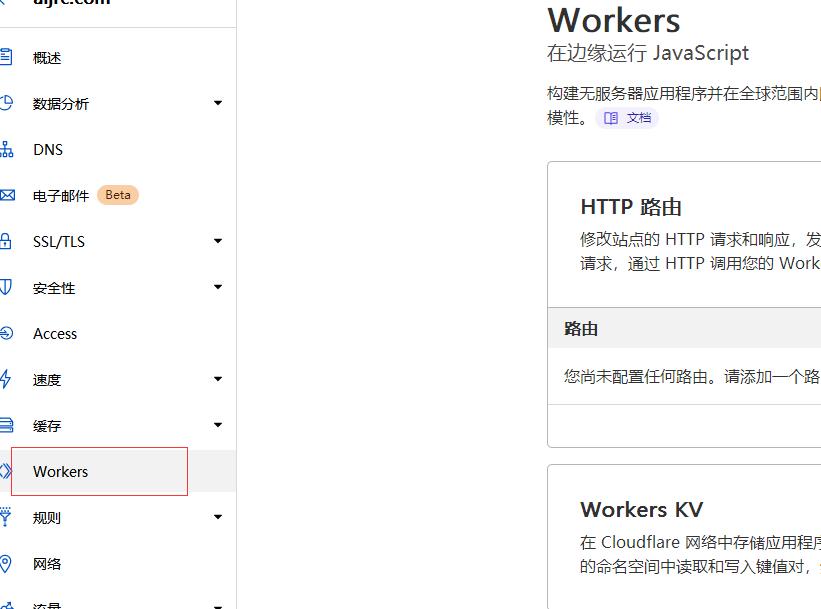821x609 pixels.
Task: Click the 缓存 storage drive icon
Action: pos(6,425)
